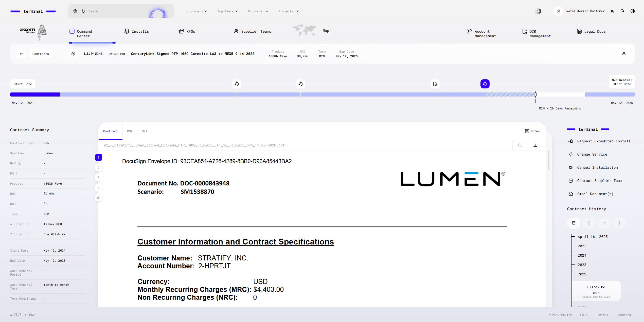Open the RFQs section
Viewport: 644px width, 322px height.
[x=188, y=31]
